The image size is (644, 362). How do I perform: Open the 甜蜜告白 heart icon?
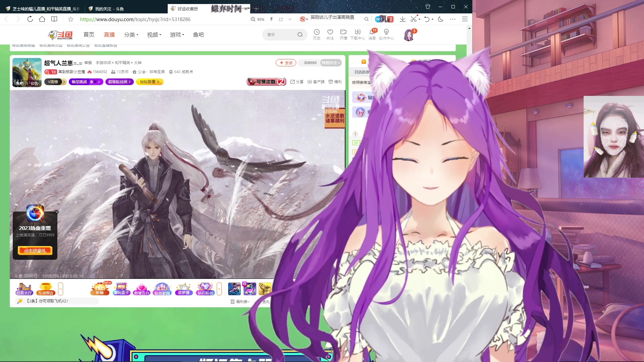(142, 289)
